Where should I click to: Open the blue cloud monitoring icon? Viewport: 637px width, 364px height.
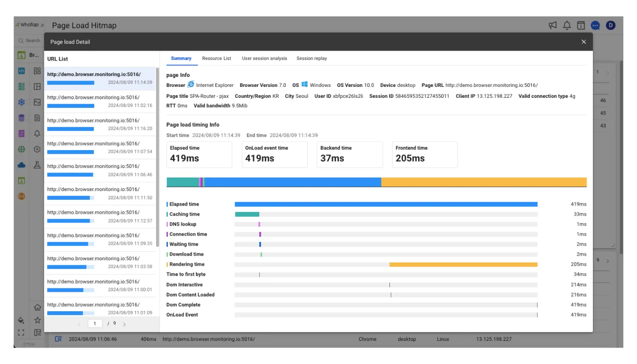click(21, 165)
